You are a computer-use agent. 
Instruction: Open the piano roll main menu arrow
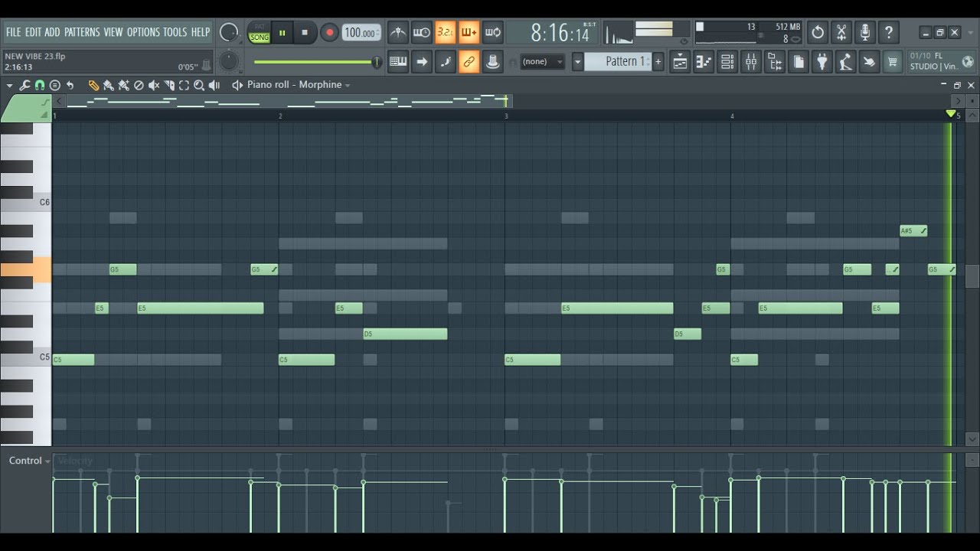(9, 85)
